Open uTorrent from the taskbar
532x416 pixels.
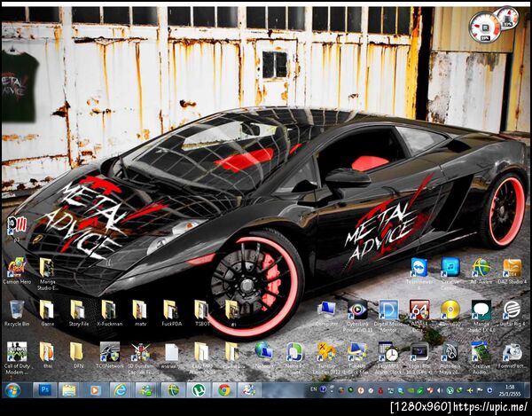199,390
